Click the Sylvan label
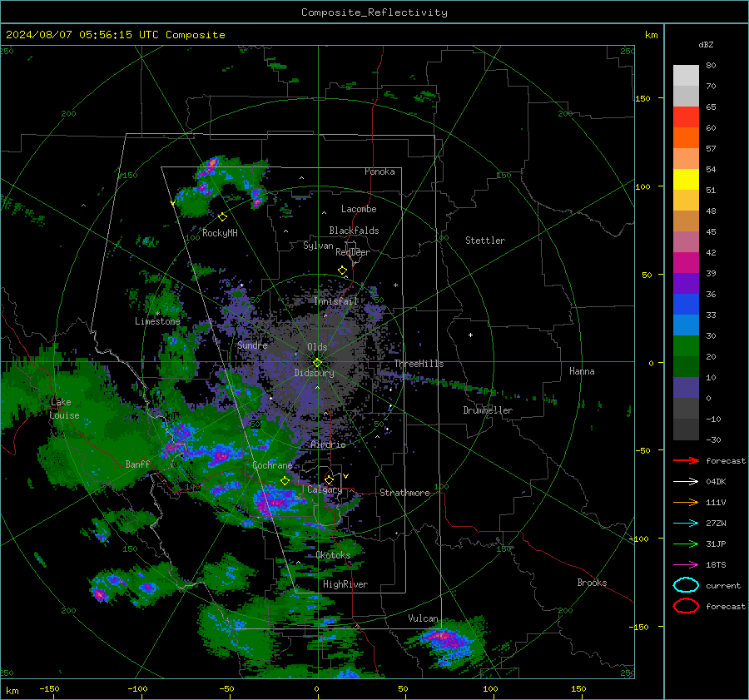This screenshot has height=700, width=749. tap(318, 246)
